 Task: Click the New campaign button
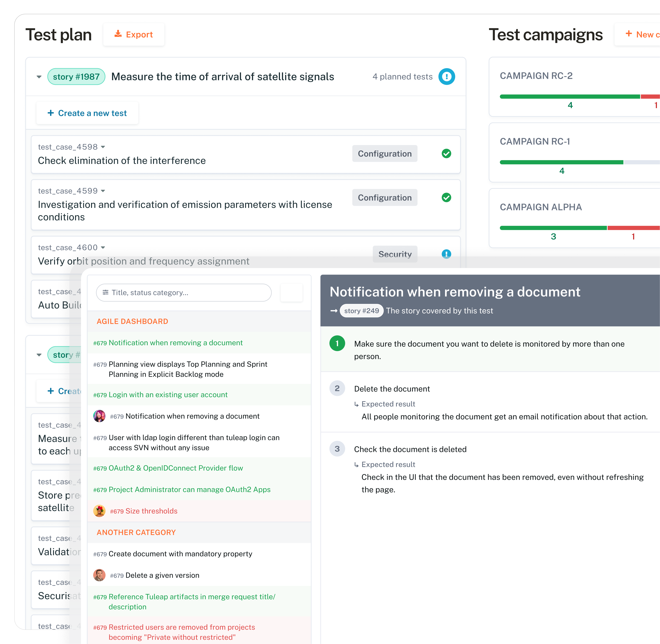(x=638, y=34)
